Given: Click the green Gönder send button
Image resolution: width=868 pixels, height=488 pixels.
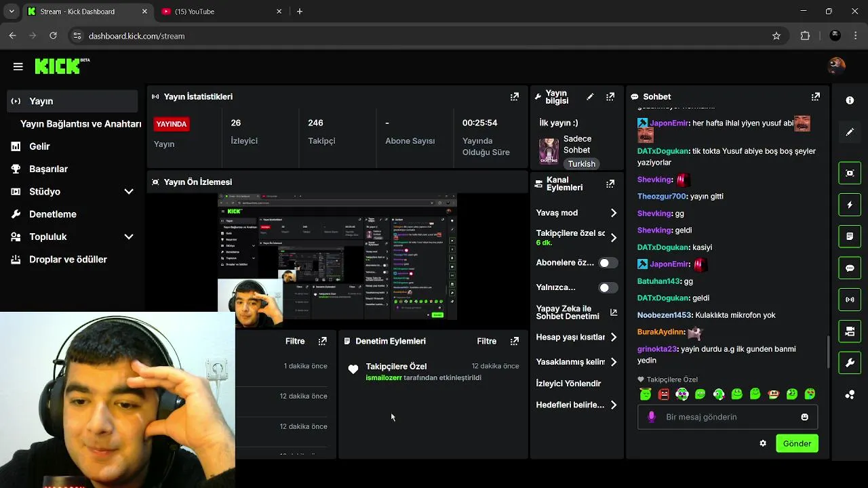Looking at the screenshot, I should click(797, 443).
